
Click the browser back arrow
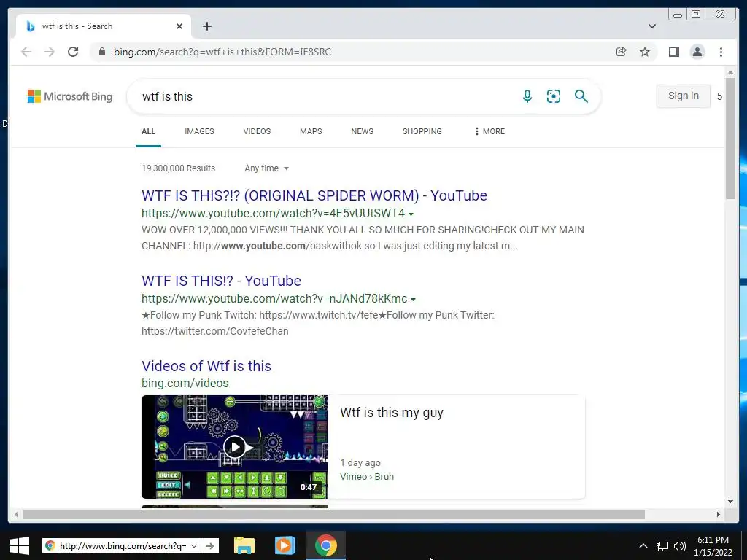click(26, 52)
